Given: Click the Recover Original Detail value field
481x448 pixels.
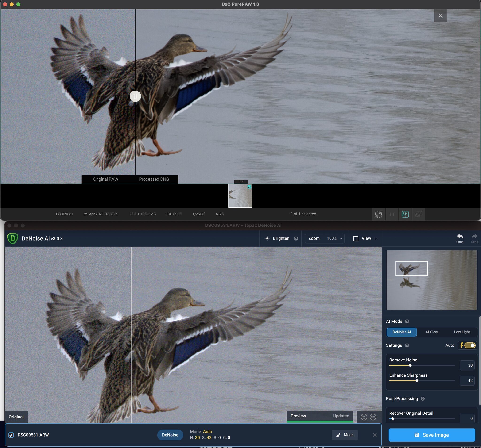Looking at the screenshot, I should pos(467,418).
